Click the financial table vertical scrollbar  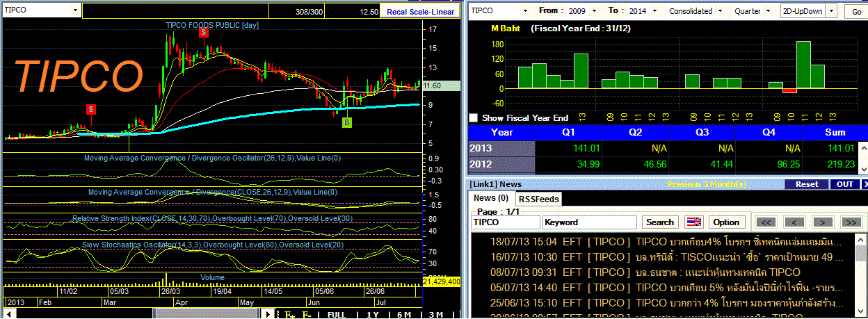pyautogui.click(x=862, y=158)
